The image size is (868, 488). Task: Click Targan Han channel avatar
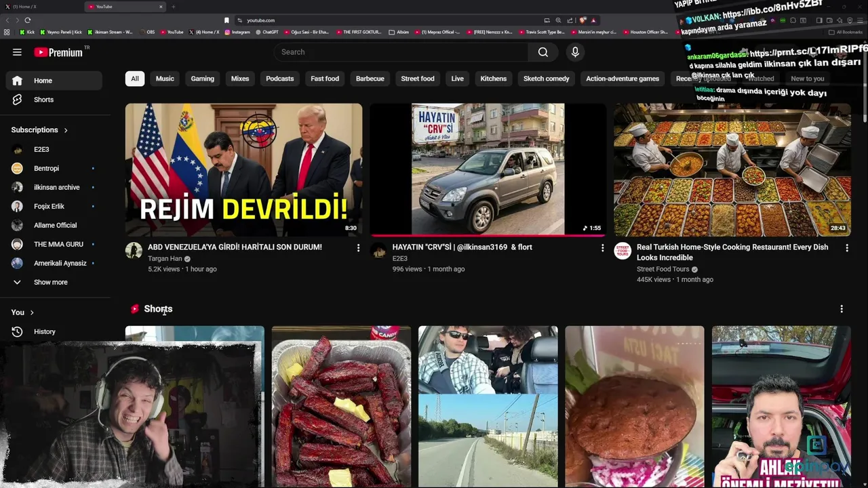click(x=134, y=251)
